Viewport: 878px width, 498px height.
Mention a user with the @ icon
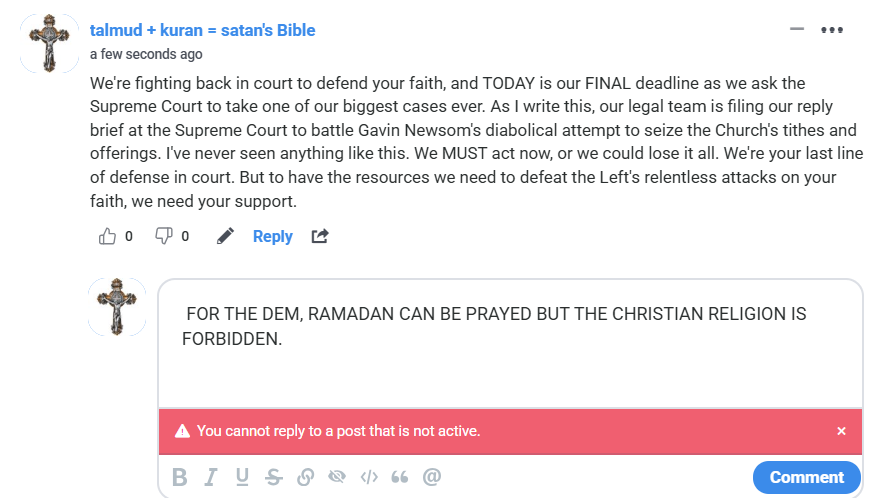click(x=432, y=477)
